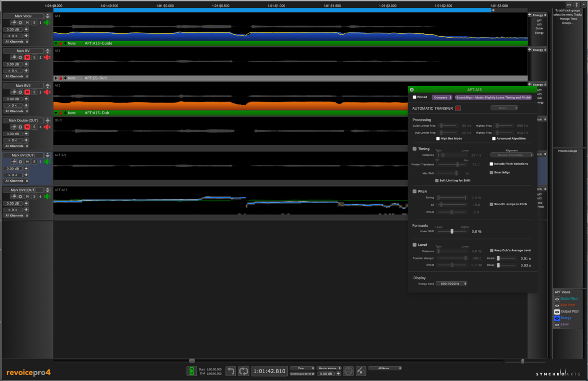Click the green speaker icon on Mark Vocal
Screen dimensions: 588x381
(x=48, y=23)
